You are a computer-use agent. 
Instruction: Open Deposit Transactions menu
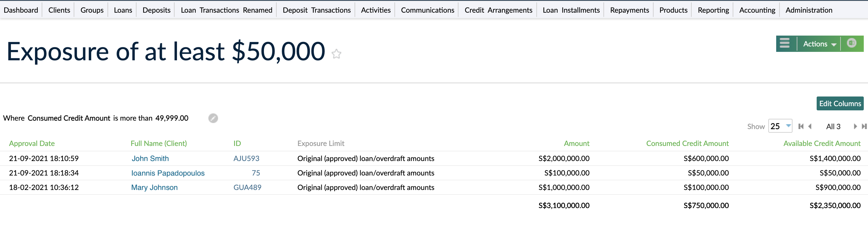[317, 10]
